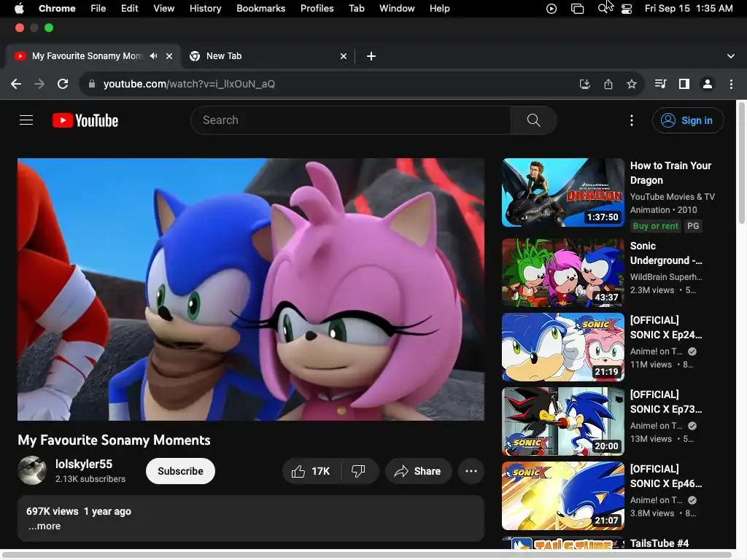Viewport: 747px width, 560px height.
Task: Reload the YouTube page
Action: [63, 84]
